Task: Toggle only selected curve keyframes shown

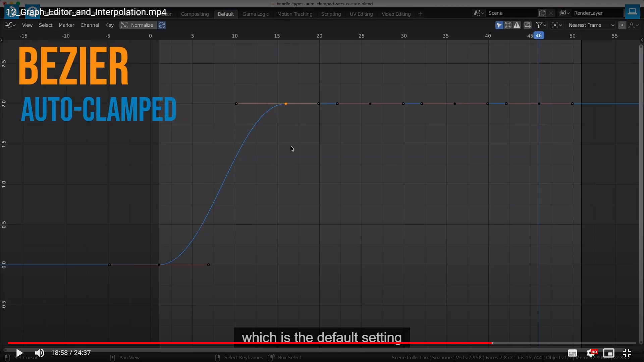Action: [499, 25]
